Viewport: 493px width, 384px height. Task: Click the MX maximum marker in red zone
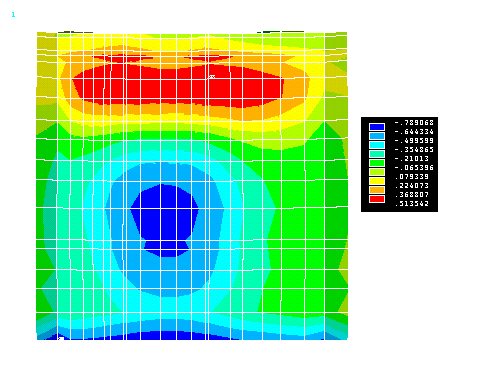(x=212, y=77)
